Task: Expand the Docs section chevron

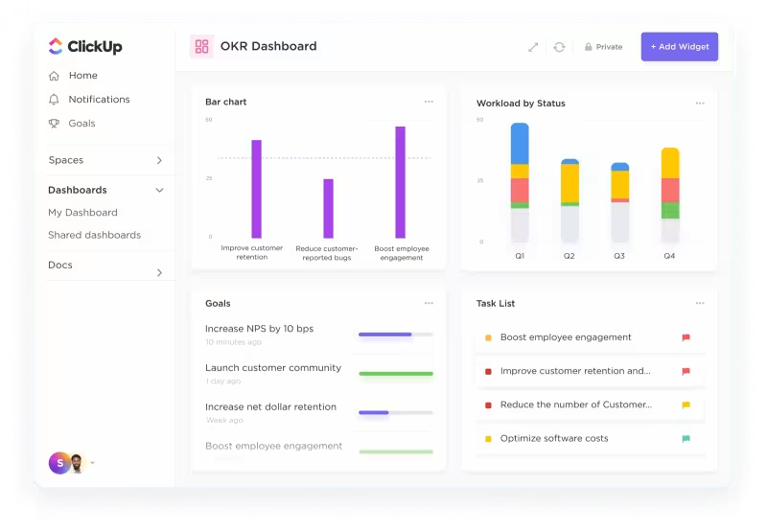Action: point(159,272)
